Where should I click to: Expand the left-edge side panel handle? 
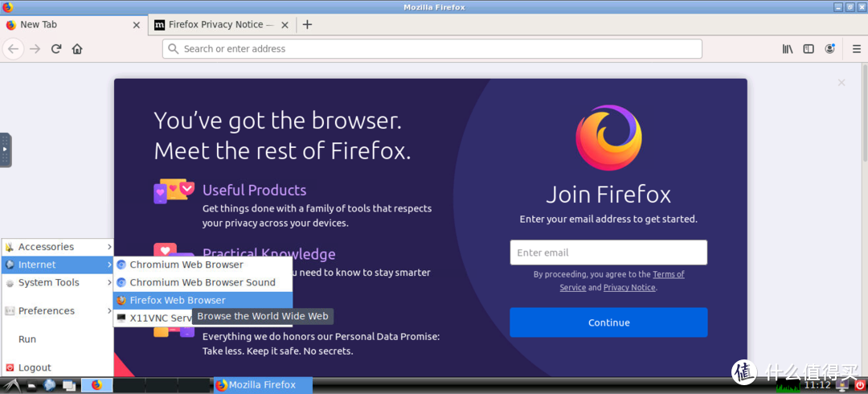pyautogui.click(x=6, y=150)
